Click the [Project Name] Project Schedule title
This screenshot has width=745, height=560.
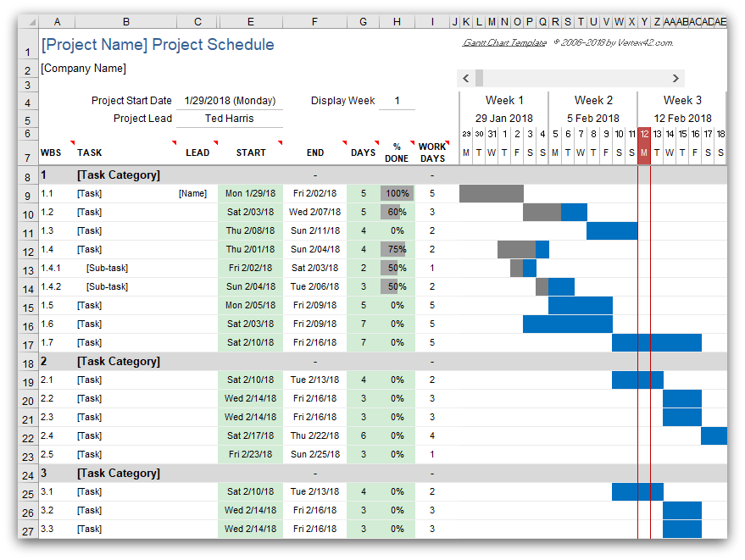pyautogui.click(x=158, y=44)
